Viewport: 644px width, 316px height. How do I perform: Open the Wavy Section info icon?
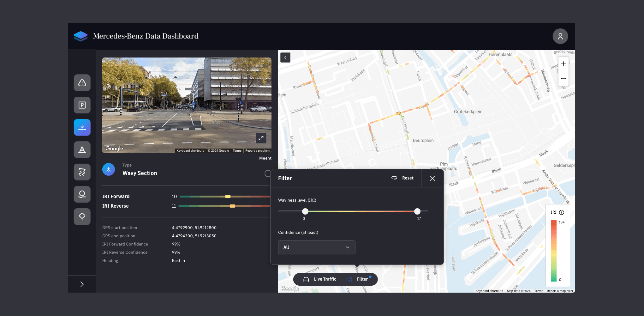[x=267, y=173]
